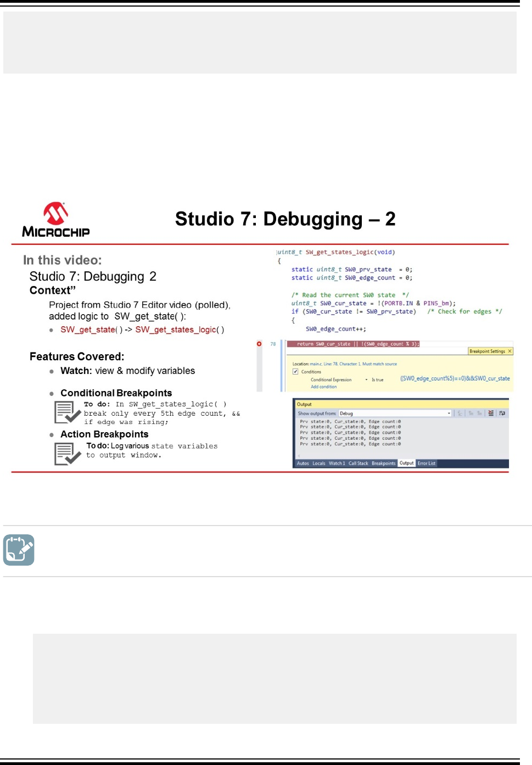The width and height of the screenshot is (532, 765).
Task: Select the Output tab
Action: (x=407, y=463)
